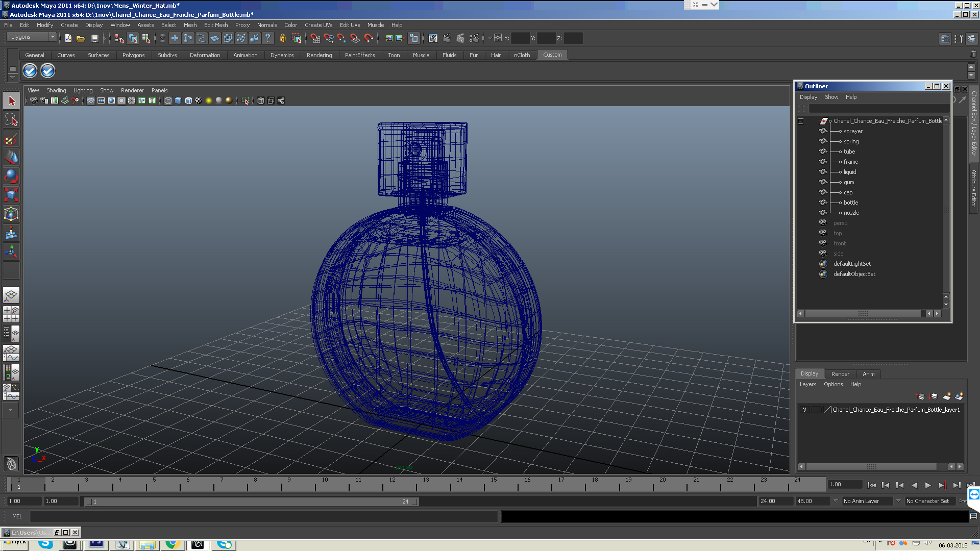Move selected layer up icon
The height and width of the screenshot is (551, 980).
pyautogui.click(x=921, y=396)
